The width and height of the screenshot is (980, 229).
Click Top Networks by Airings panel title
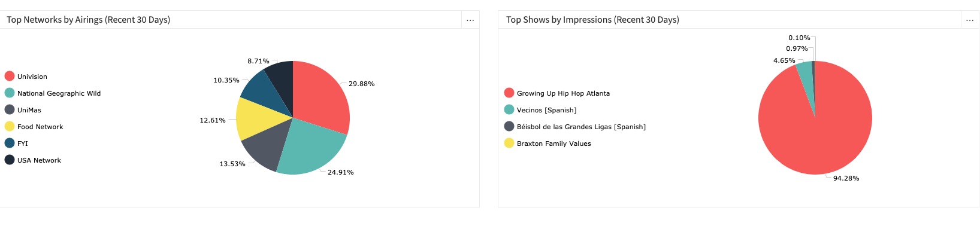pyautogui.click(x=89, y=20)
